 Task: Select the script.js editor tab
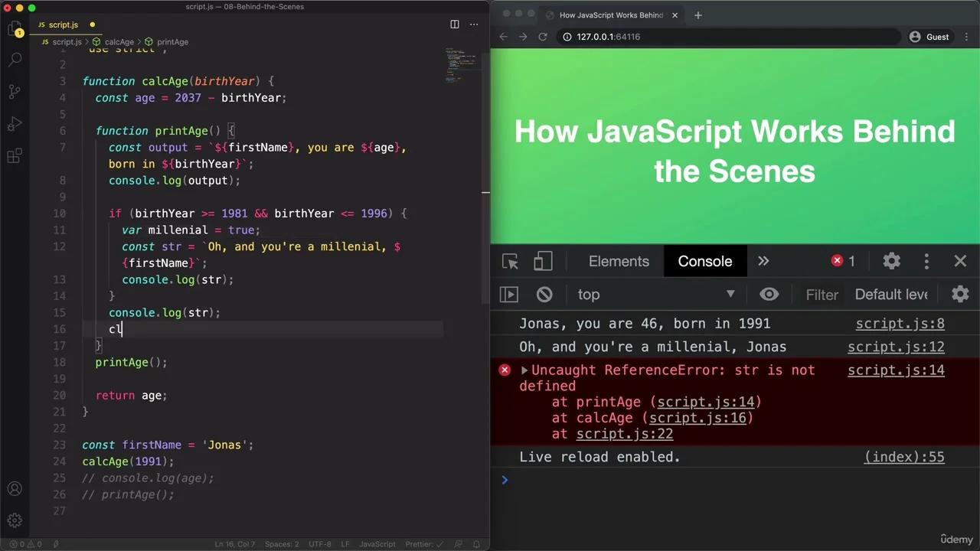point(64,24)
